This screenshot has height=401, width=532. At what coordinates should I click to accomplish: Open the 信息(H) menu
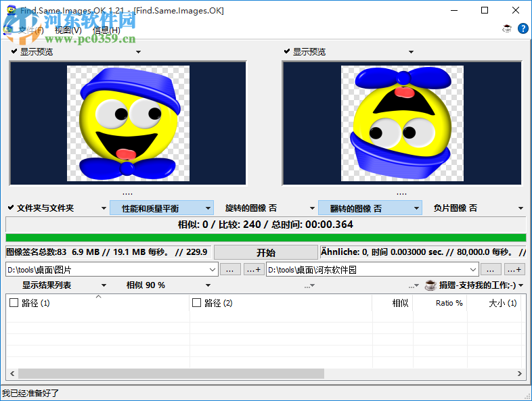point(106,30)
